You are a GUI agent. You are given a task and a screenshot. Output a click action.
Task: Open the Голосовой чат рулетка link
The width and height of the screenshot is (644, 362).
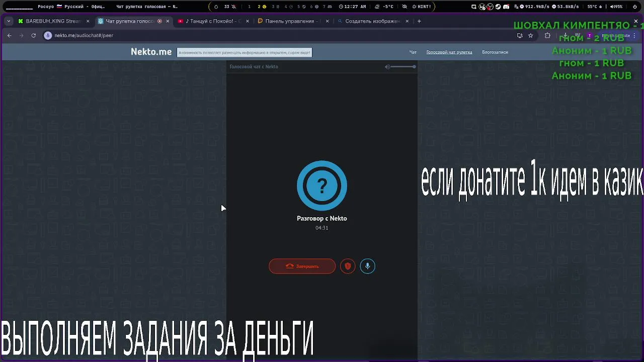449,52
